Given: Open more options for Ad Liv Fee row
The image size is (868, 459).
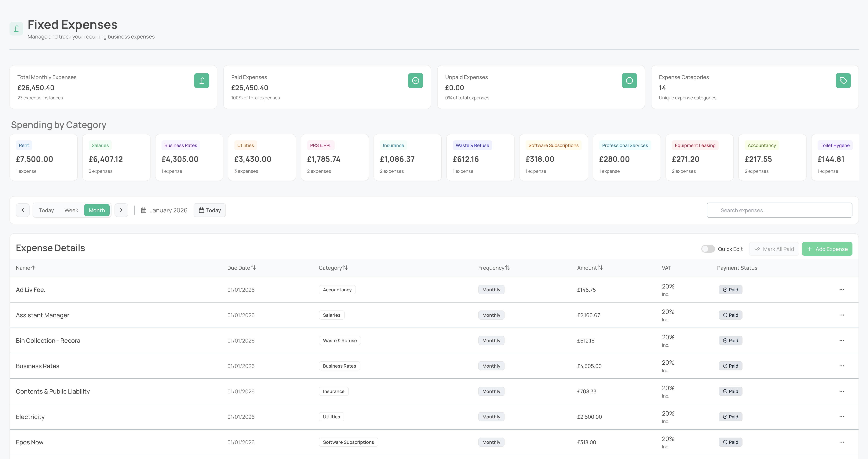Looking at the screenshot, I should 841,289.
